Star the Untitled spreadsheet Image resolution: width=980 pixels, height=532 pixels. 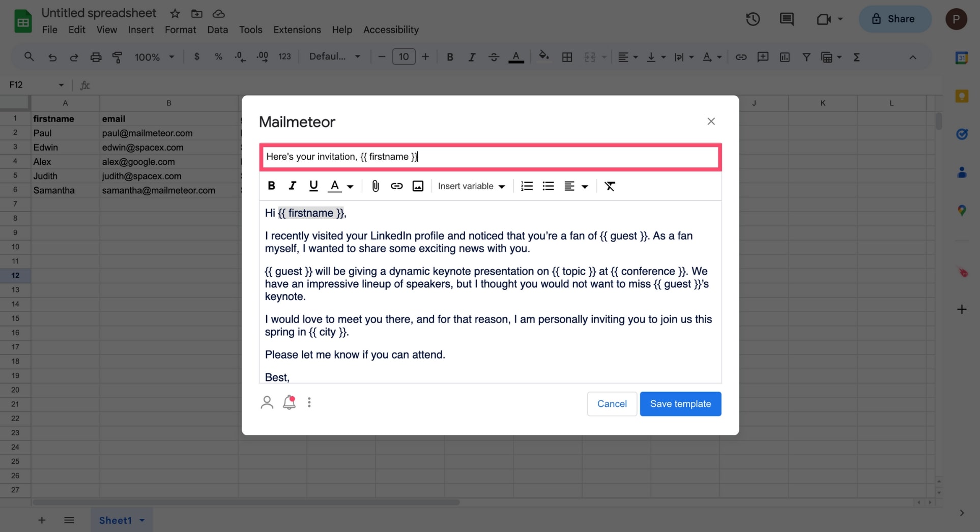pos(175,13)
